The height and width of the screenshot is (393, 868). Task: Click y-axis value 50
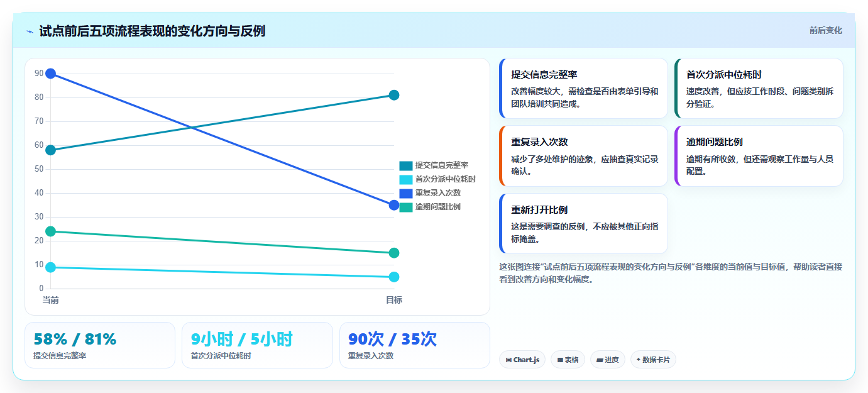39,169
